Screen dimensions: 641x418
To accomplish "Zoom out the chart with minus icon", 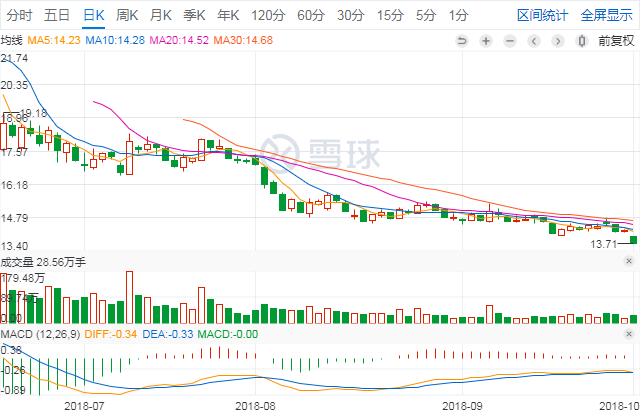I will coord(510,41).
